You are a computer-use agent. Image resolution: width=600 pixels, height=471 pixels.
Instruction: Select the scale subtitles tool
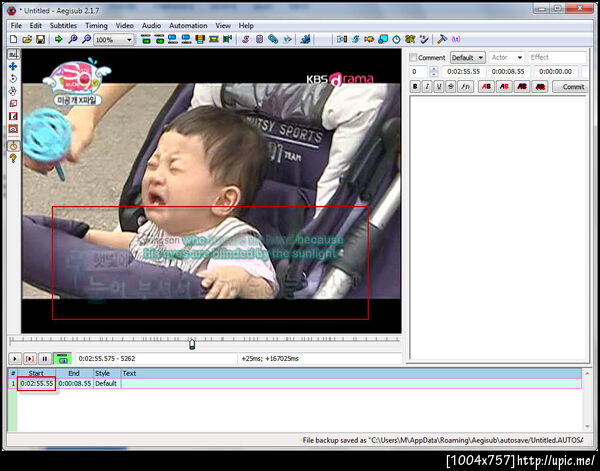pyautogui.click(x=13, y=103)
